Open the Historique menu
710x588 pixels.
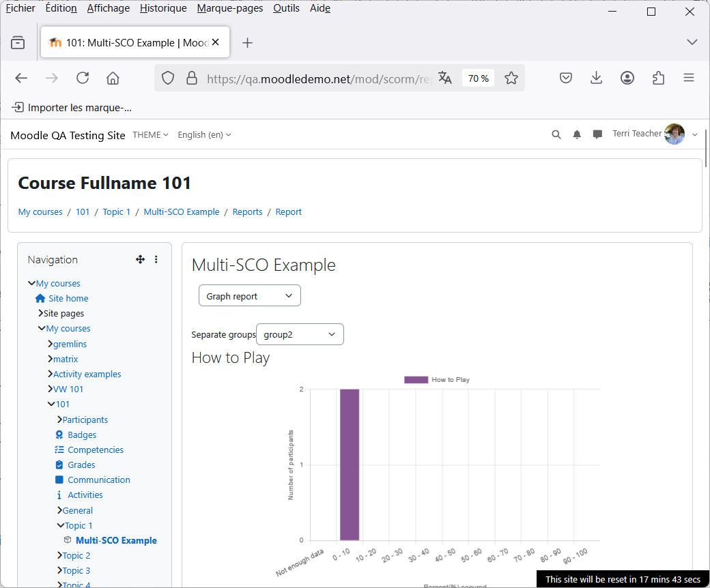(163, 8)
